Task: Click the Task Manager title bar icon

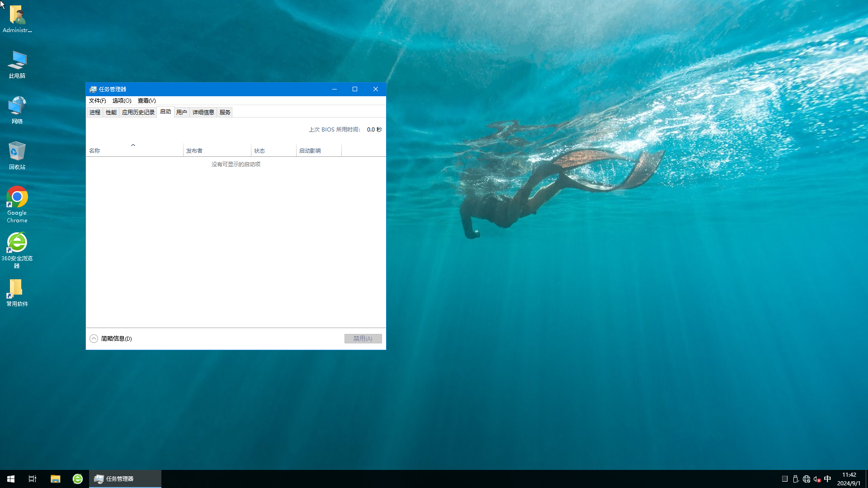Action: (93, 89)
